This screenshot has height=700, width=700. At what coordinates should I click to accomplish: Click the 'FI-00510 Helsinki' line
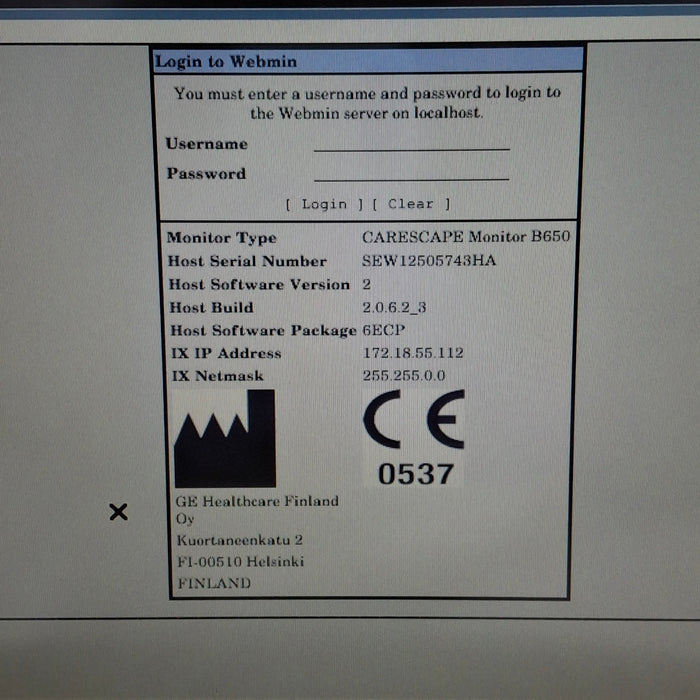coord(241,561)
